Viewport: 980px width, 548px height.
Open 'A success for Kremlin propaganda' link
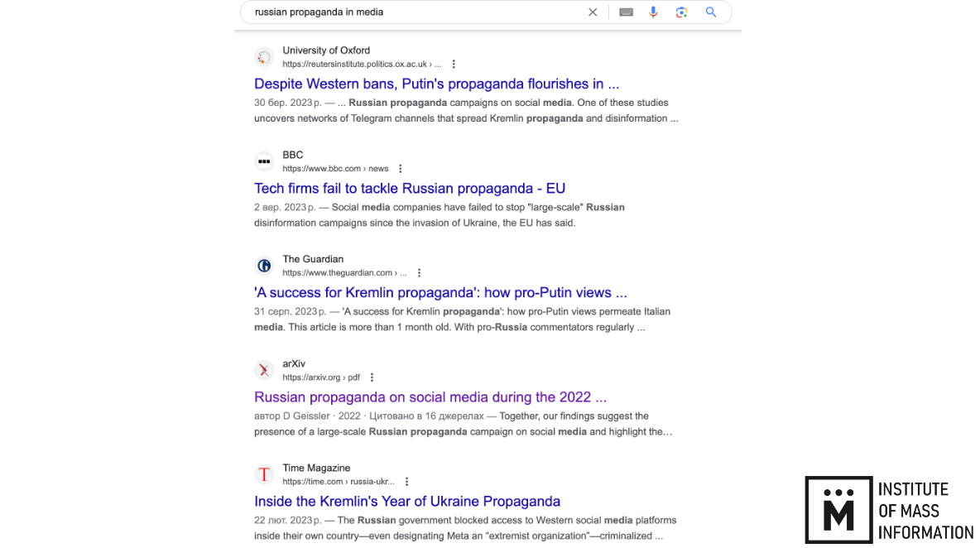pyautogui.click(x=440, y=292)
